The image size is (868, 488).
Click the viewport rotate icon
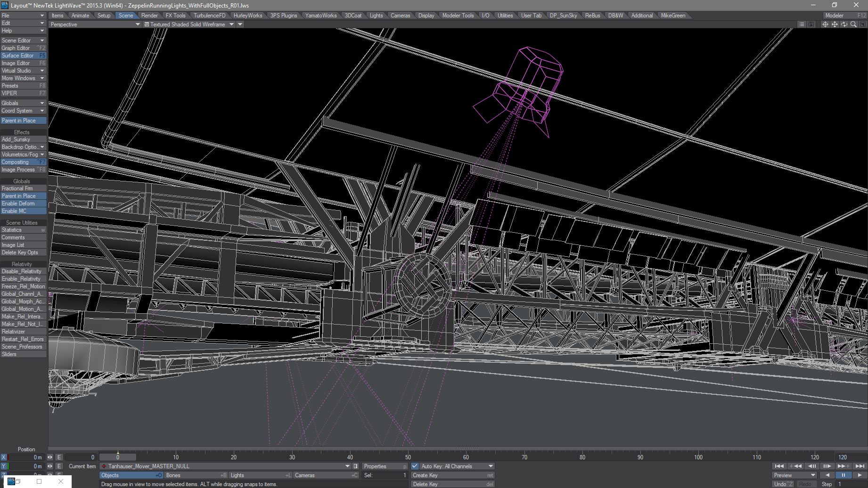click(x=844, y=24)
